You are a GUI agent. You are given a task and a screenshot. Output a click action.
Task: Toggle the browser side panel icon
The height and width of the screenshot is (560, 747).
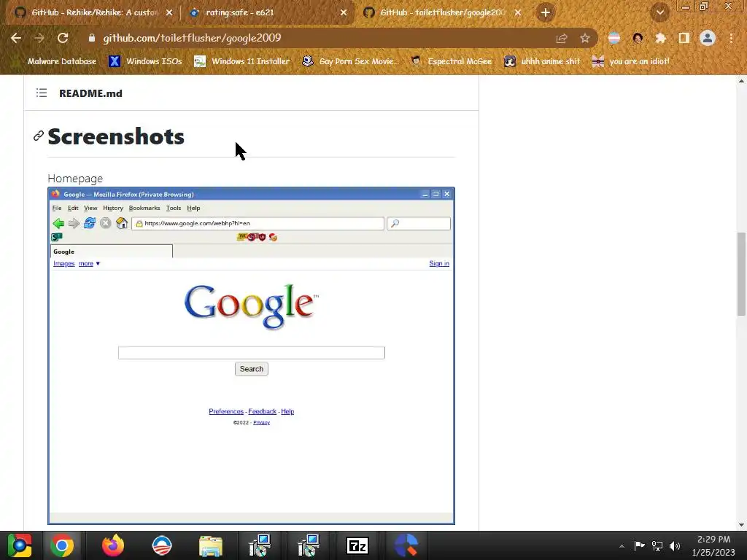(684, 38)
